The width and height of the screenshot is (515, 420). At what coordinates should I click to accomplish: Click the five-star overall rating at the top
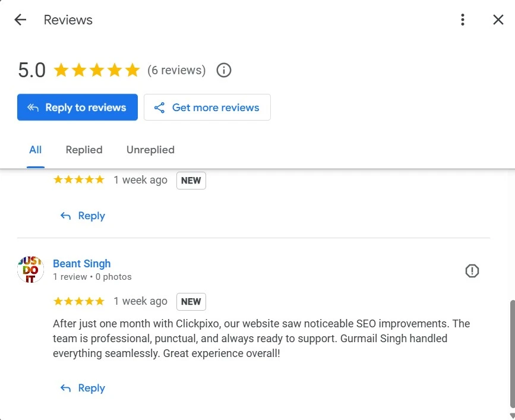point(97,70)
